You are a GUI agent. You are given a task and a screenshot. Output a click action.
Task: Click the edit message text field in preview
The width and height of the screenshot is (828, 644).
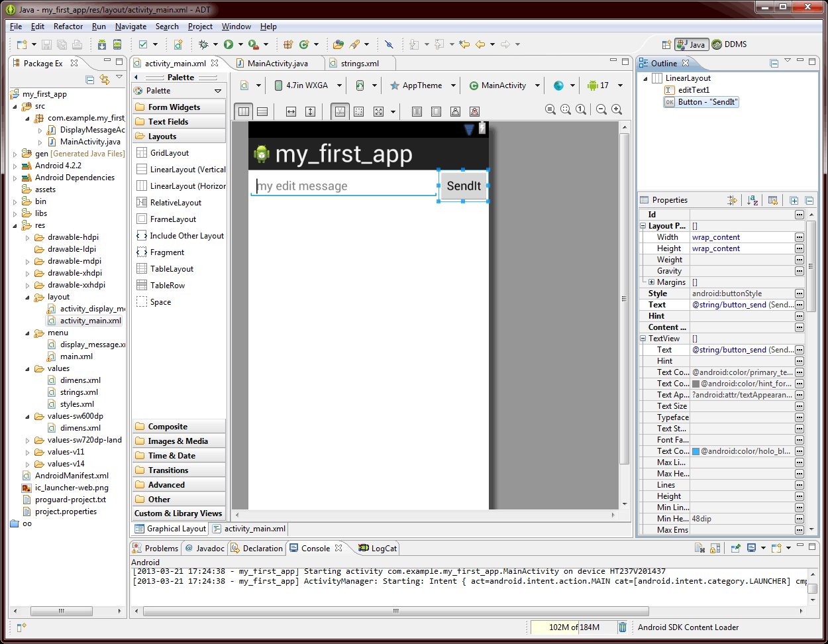[x=344, y=186]
